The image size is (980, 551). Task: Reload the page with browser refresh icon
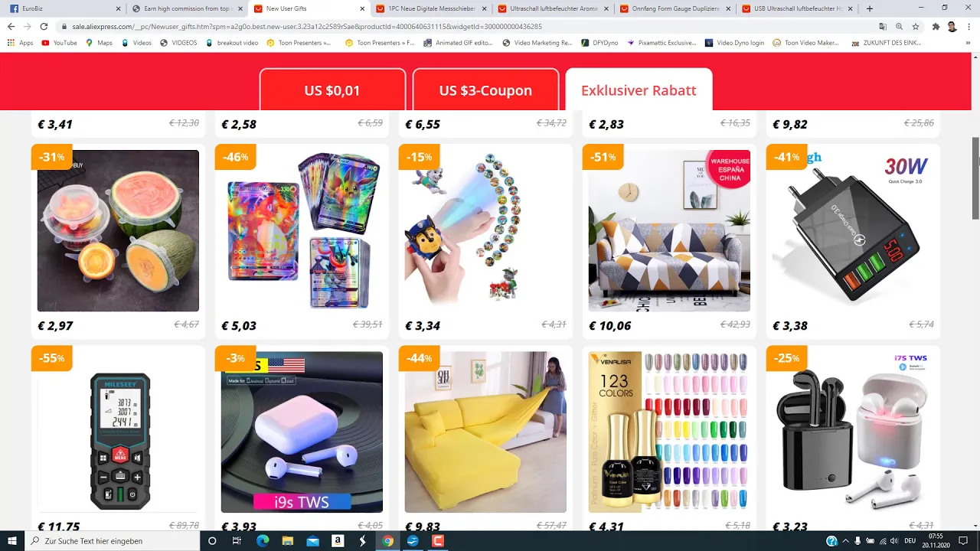(x=44, y=26)
